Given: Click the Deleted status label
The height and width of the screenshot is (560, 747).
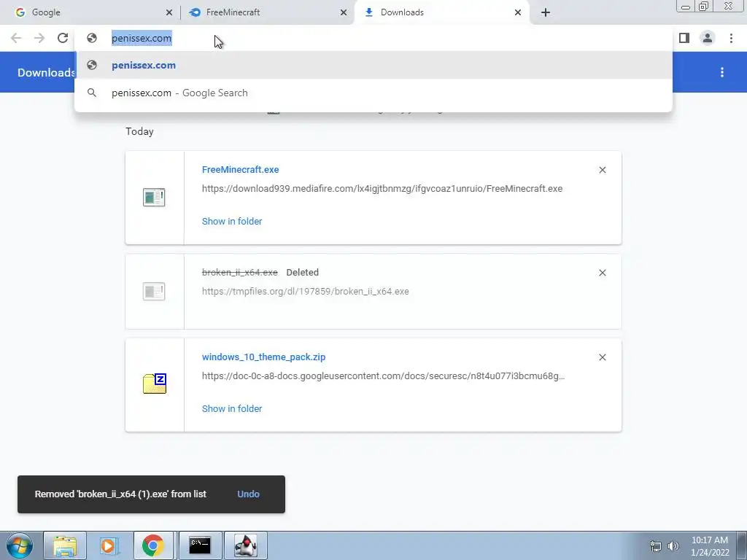Looking at the screenshot, I should click(303, 273).
